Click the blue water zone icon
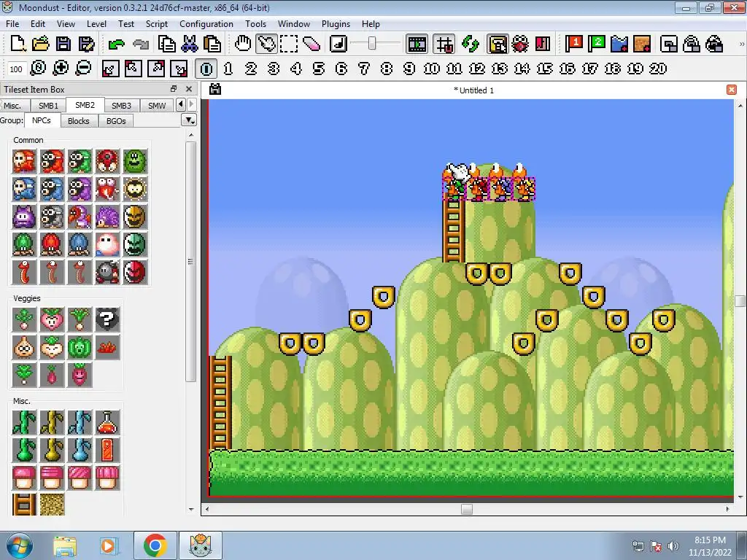Viewport: 747px width, 560px height. [619, 44]
